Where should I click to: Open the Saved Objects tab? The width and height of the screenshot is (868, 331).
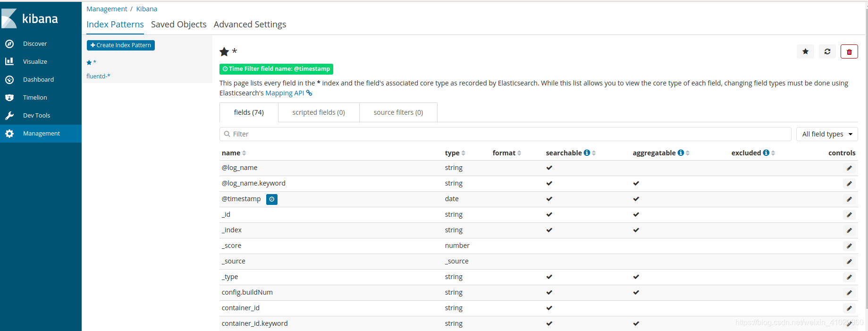click(179, 24)
